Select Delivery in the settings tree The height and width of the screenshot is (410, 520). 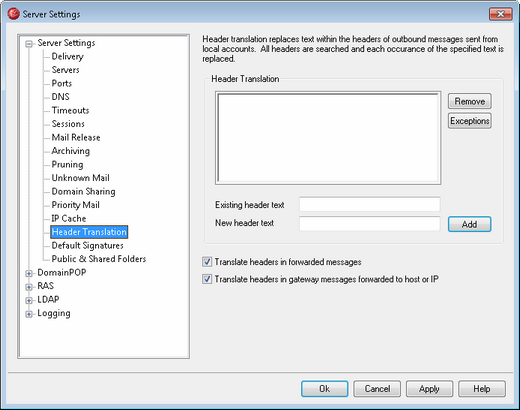click(x=67, y=56)
